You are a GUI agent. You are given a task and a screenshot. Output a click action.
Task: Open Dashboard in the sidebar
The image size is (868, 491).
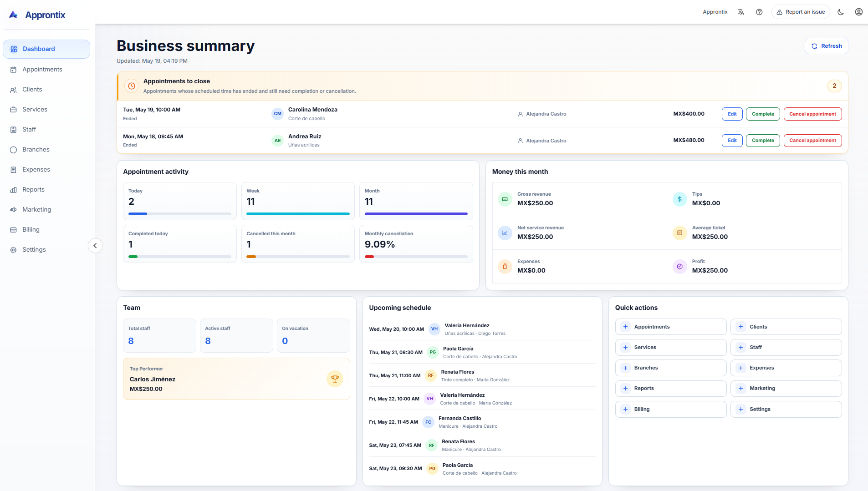(x=46, y=49)
